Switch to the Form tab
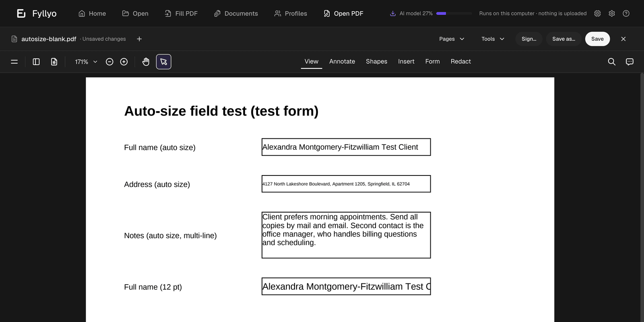 pos(433,62)
